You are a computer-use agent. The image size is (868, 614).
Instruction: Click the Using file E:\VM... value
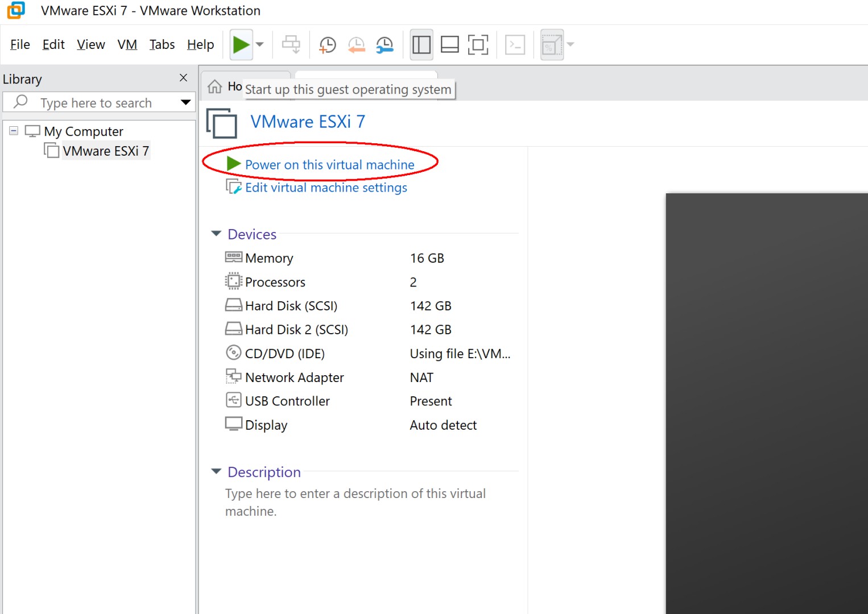tap(460, 354)
